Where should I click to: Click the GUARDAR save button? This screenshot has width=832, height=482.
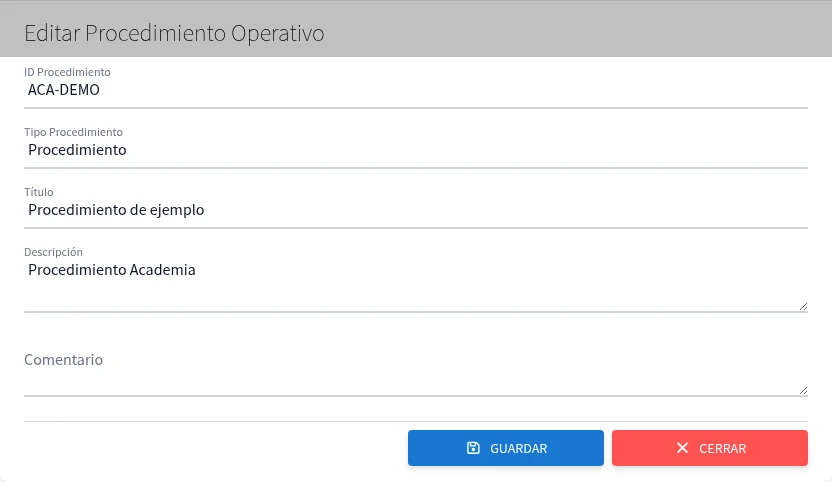click(506, 448)
